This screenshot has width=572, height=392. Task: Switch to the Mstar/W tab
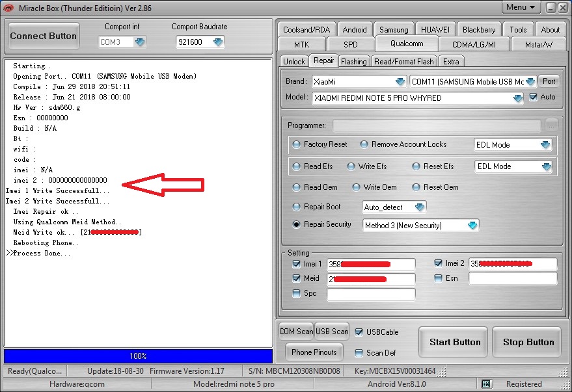[539, 44]
